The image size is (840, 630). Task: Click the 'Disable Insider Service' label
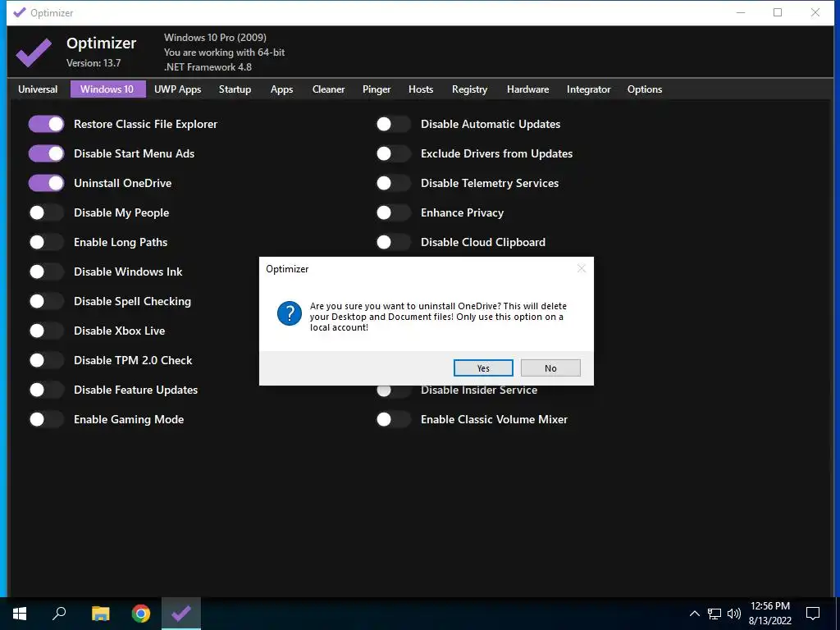click(x=479, y=390)
